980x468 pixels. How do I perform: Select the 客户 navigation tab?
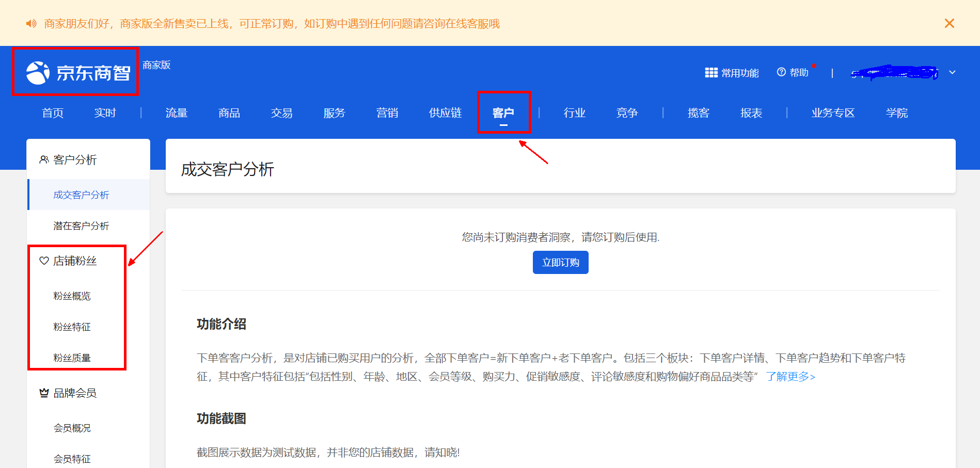coord(503,113)
